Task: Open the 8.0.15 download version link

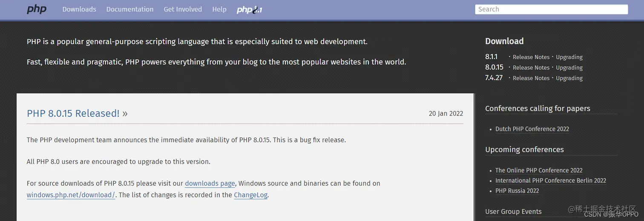Action: (x=494, y=67)
